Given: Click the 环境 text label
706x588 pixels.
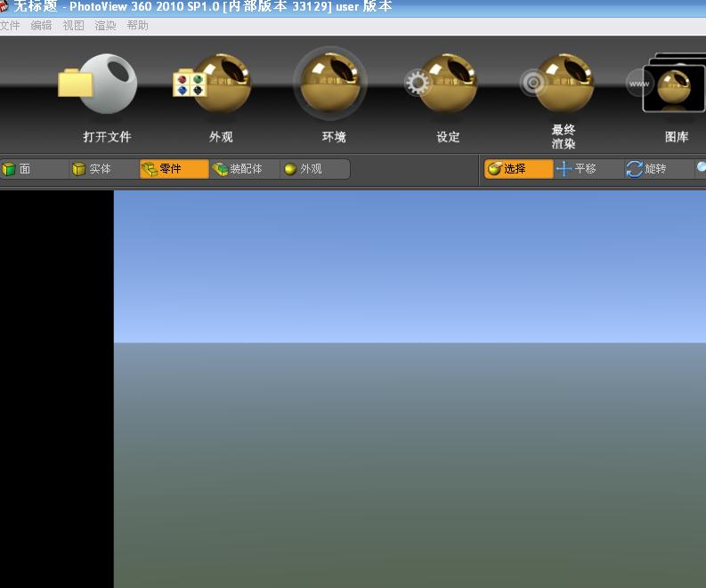Looking at the screenshot, I should (334, 137).
